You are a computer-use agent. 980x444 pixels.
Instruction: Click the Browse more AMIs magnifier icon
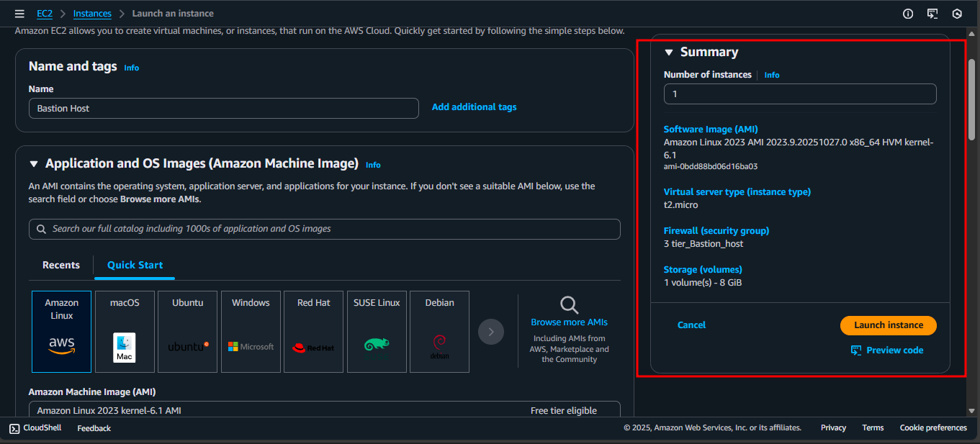coord(569,304)
